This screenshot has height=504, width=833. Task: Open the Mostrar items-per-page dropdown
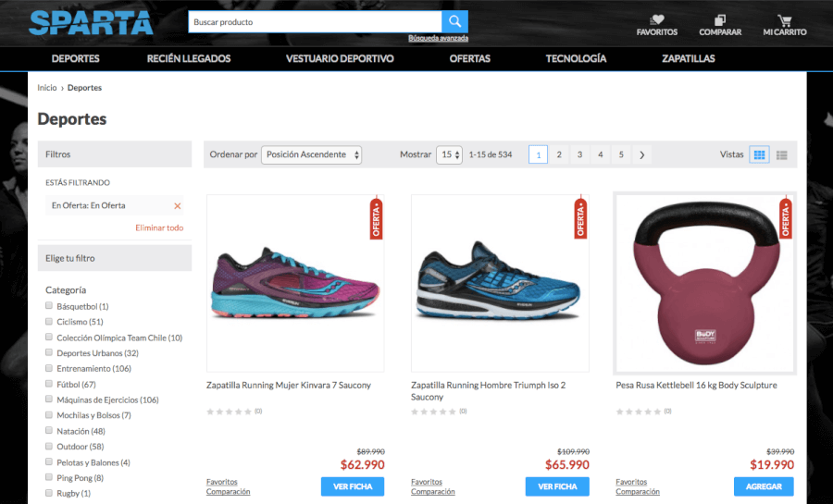pos(450,155)
